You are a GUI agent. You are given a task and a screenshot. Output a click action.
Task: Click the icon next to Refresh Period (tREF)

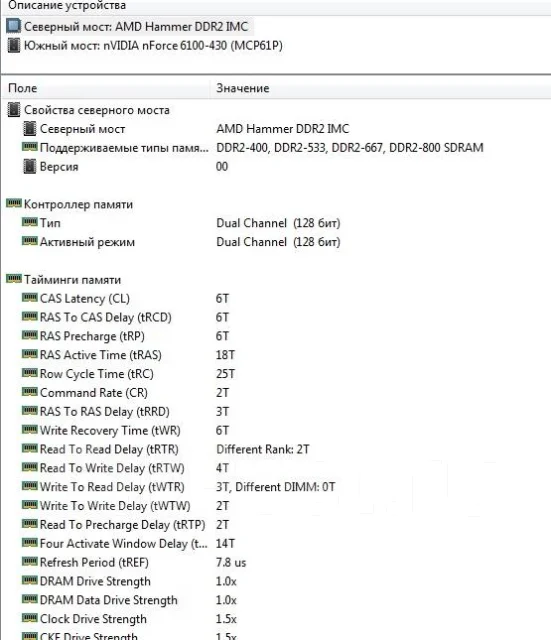29,561
